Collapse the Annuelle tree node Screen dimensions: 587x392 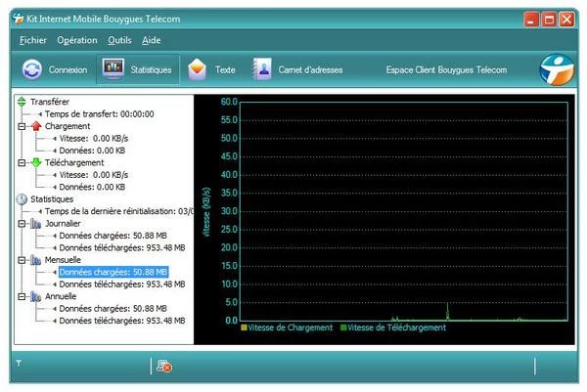point(22,296)
